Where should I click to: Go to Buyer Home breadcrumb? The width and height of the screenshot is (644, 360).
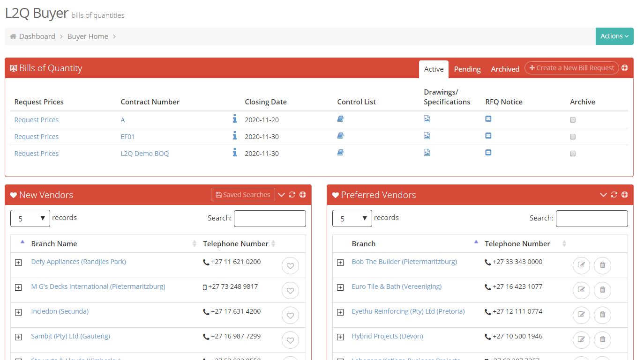(88, 36)
